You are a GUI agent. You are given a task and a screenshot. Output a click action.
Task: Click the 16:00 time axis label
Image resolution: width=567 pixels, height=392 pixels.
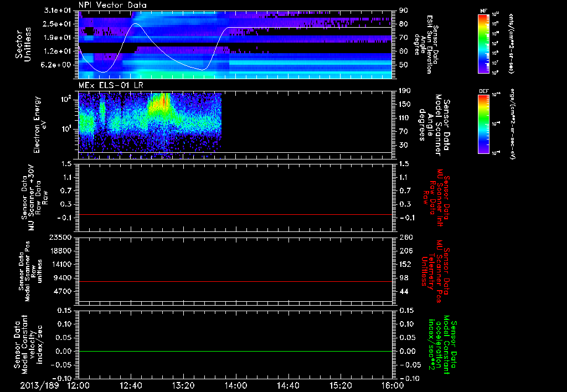click(393, 385)
